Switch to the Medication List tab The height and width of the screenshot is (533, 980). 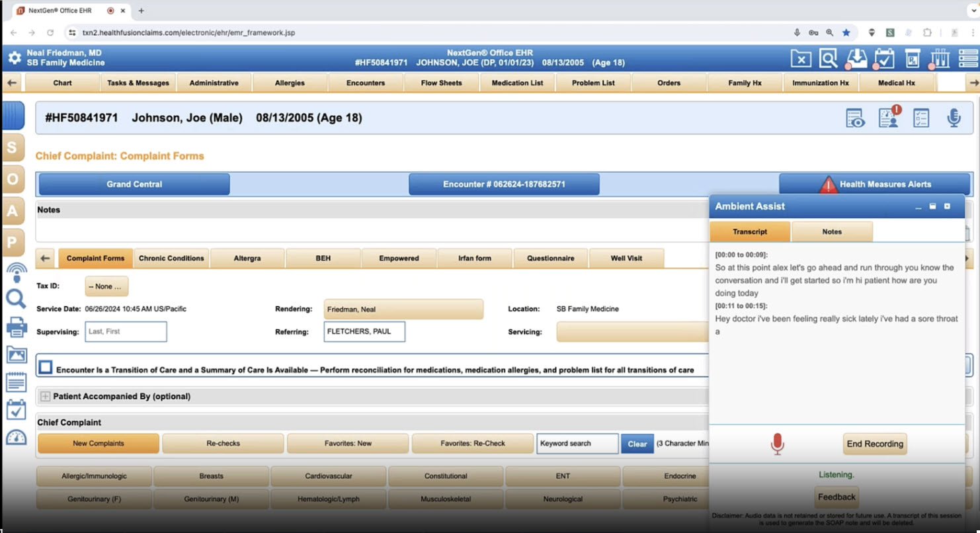(517, 83)
